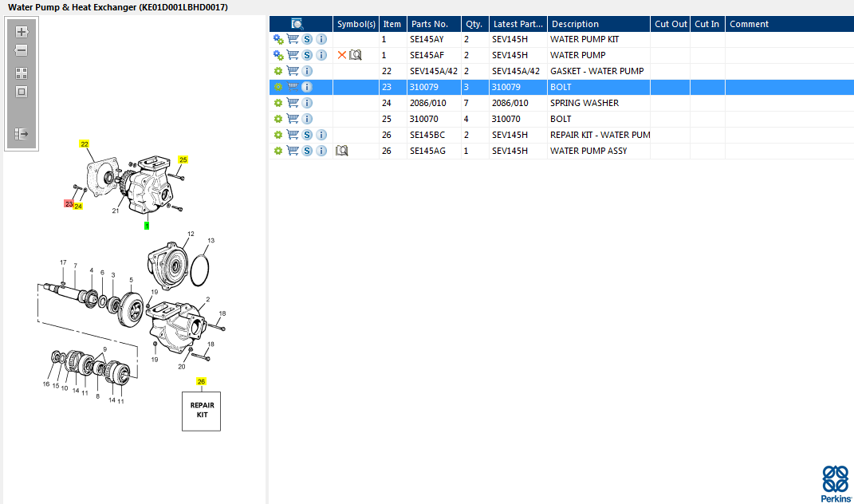Select the WATER PUMP KIT description cell

click(599, 39)
